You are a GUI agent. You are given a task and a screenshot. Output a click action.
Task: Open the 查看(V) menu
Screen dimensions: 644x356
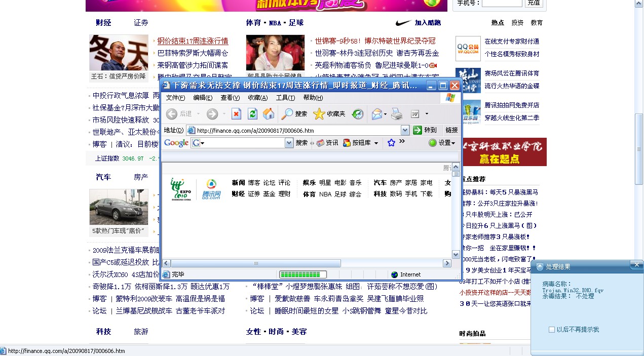point(230,98)
